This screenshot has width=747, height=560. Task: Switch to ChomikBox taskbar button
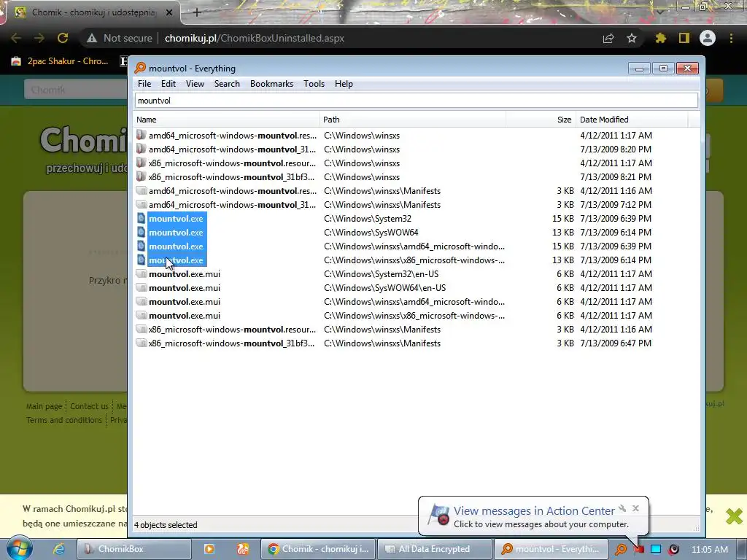click(x=134, y=549)
